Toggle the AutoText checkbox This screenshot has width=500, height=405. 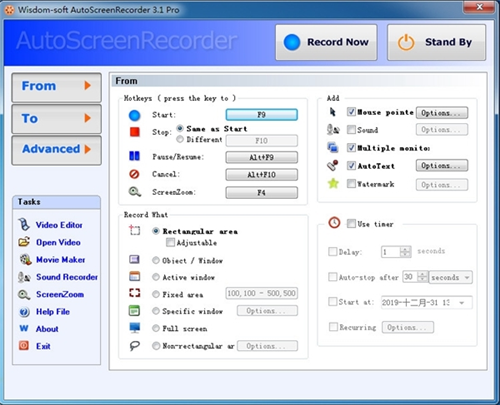point(351,165)
